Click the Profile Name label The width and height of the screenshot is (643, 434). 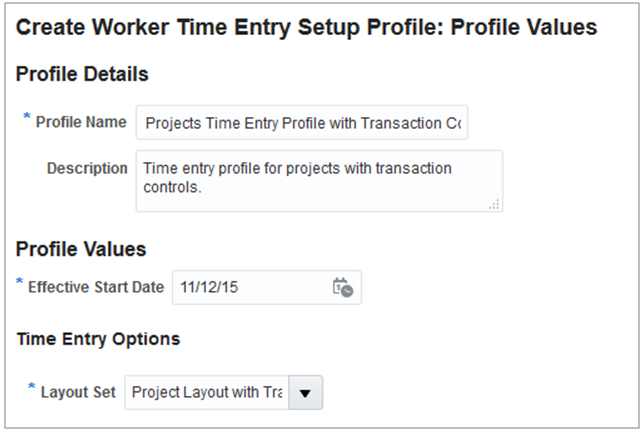(81, 122)
